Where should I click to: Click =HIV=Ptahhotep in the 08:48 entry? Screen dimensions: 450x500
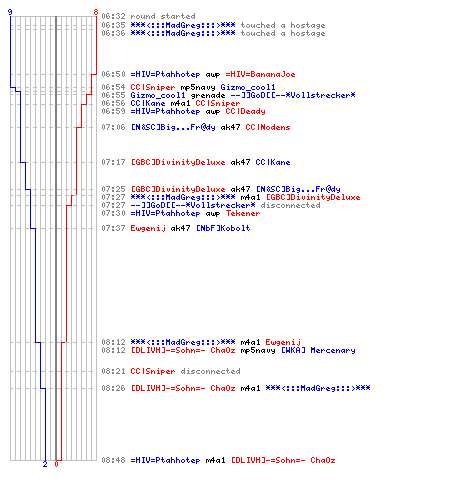[x=165, y=460]
